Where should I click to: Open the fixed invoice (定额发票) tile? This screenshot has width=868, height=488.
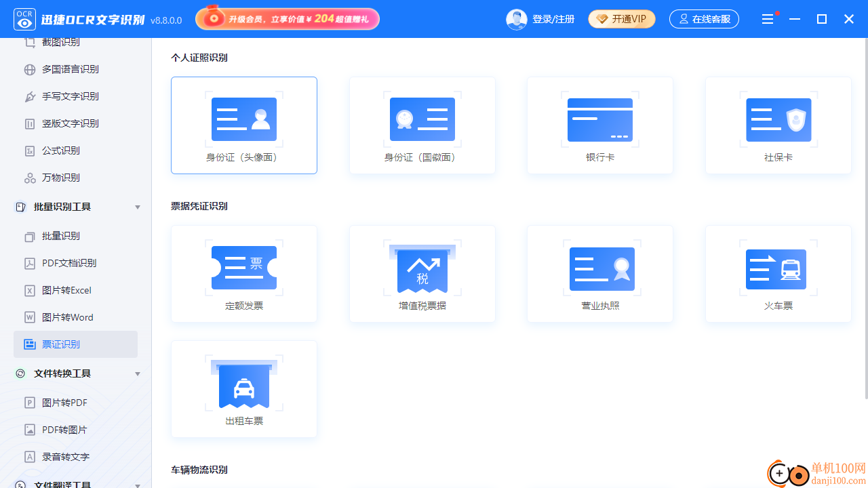click(x=244, y=274)
